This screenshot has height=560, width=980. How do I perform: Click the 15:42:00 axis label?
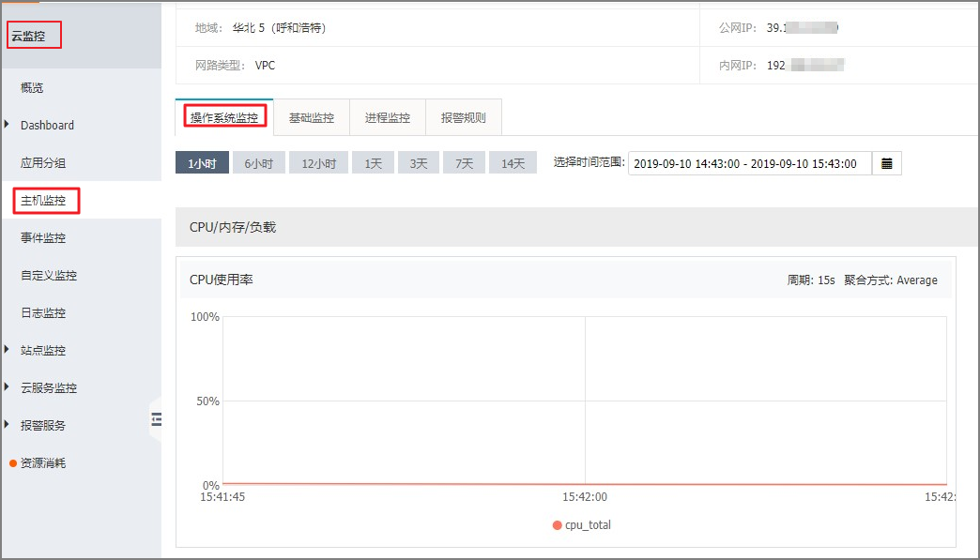coord(585,497)
